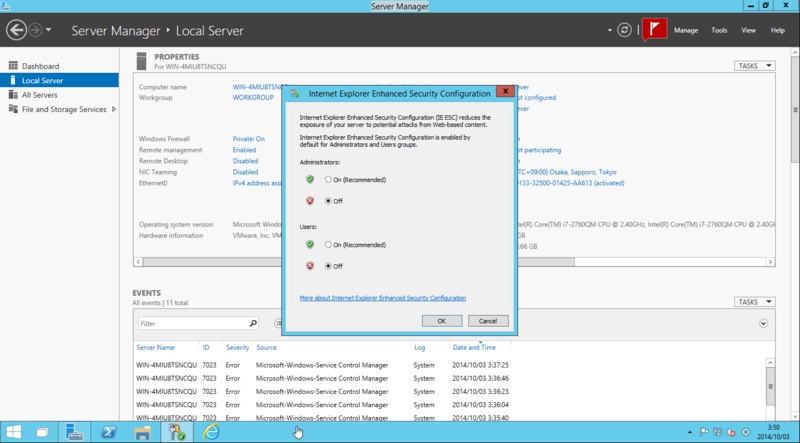Viewport: 800px width, 443px height.
Task: Click the Windows Start button
Action: pyautogui.click(x=14, y=432)
